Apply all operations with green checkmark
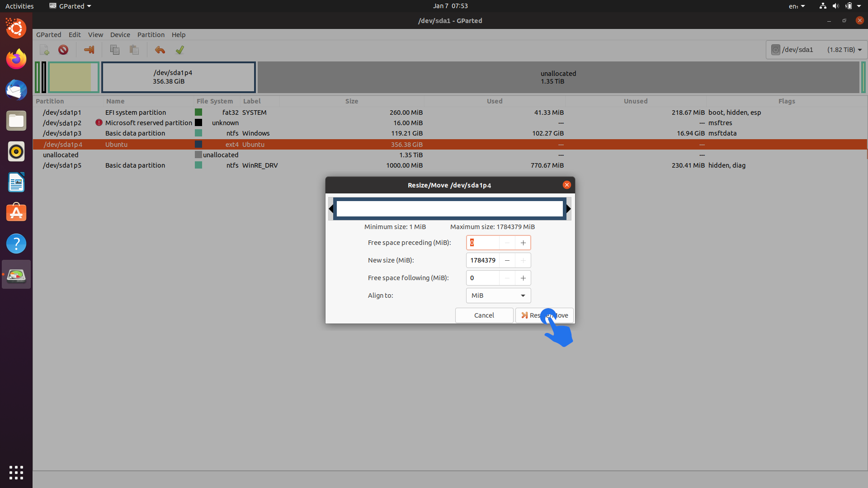Viewport: 868px width, 488px height. pos(179,50)
